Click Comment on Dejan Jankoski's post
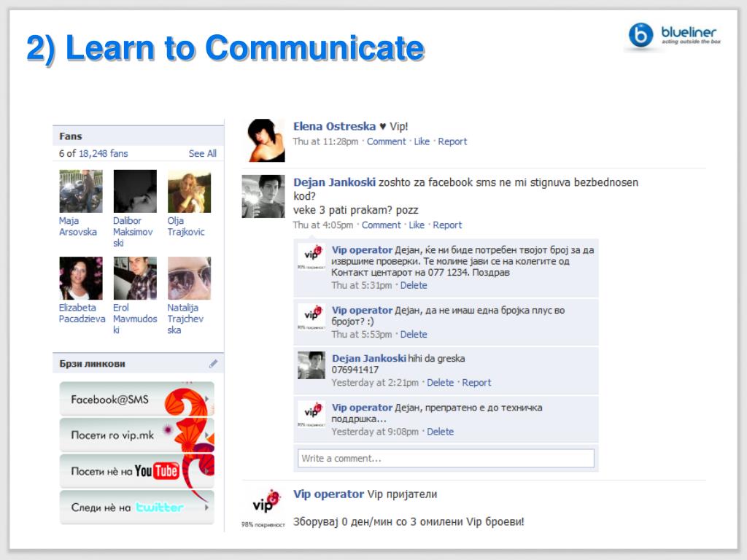Viewport: 747px width, 560px height. click(381, 225)
